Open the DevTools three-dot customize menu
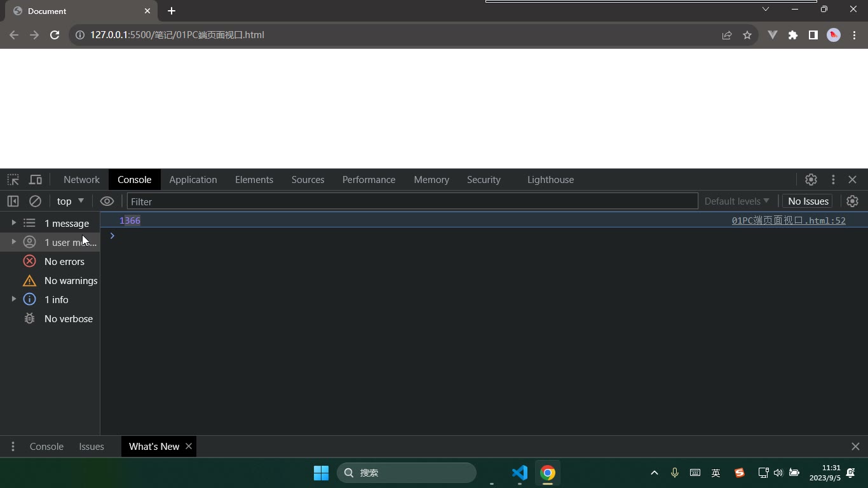 coord(833,180)
